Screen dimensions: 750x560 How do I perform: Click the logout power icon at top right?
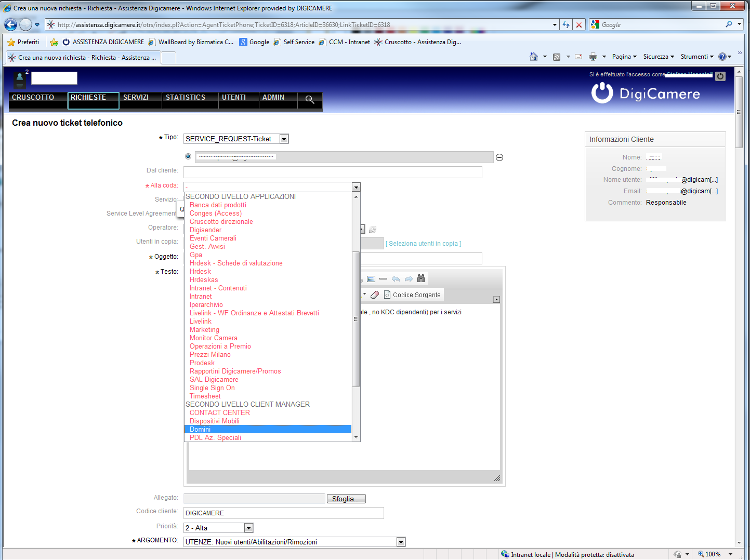tap(720, 76)
